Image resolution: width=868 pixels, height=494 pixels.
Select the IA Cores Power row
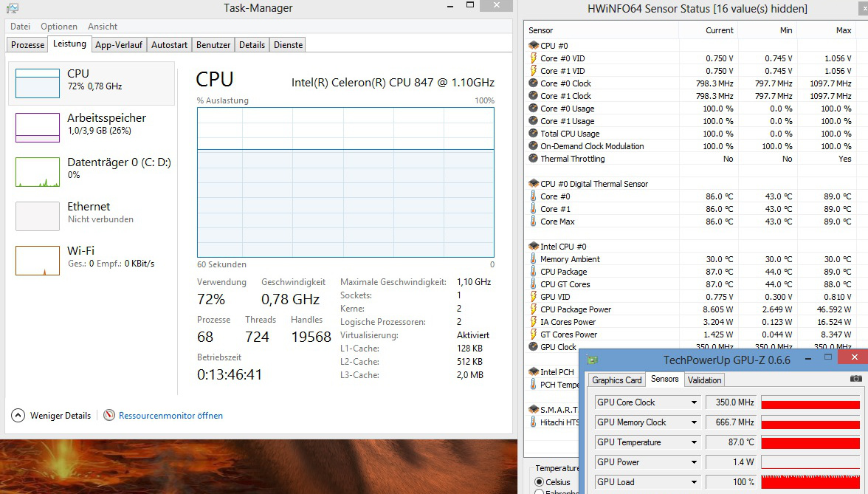tap(690, 322)
